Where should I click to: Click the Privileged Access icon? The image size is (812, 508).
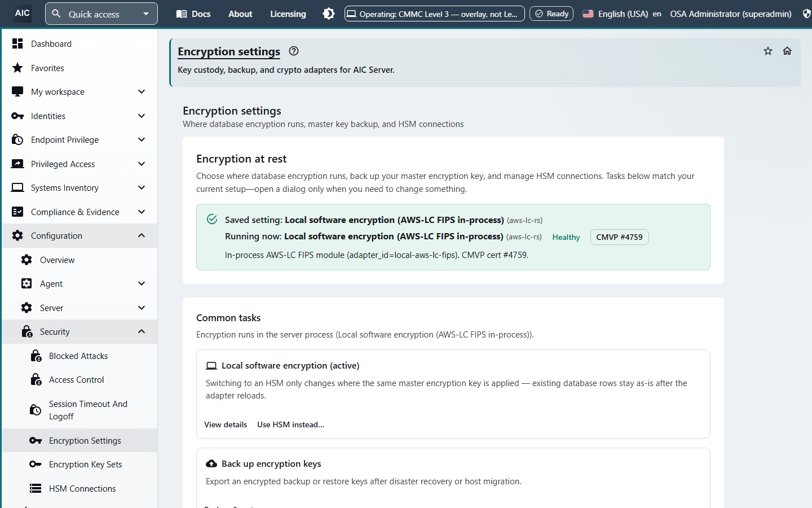(17, 164)
